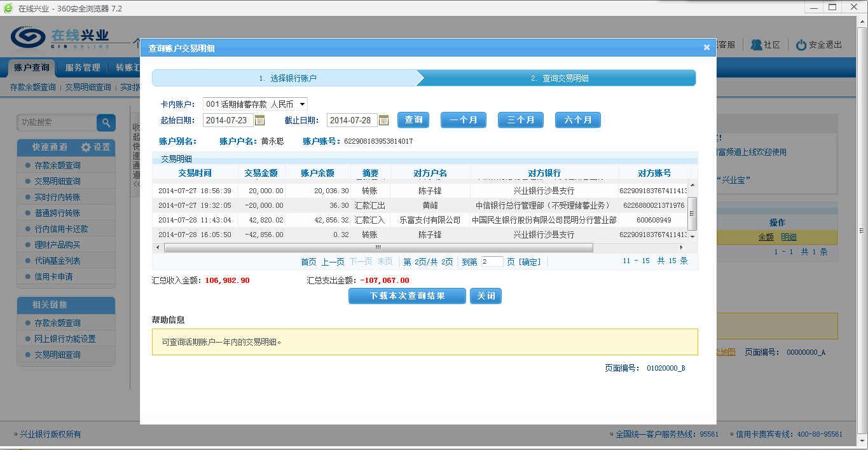Click the page number input field

coord(492,262)
